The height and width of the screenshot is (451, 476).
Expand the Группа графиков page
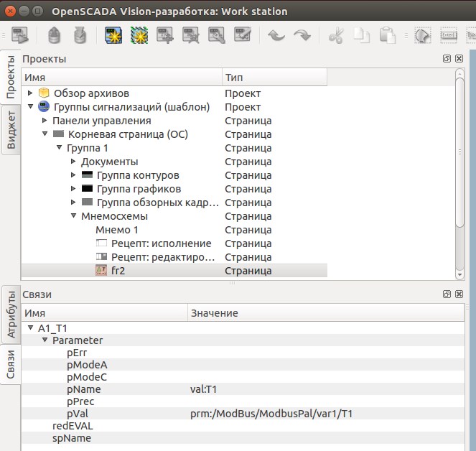(73, 189)
